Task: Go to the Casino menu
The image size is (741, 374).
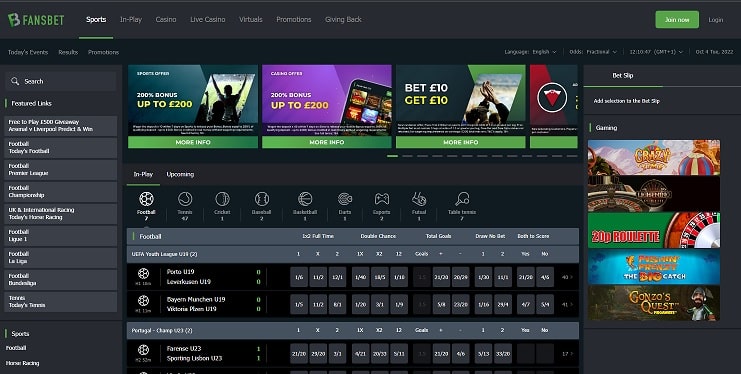Action: point(166,19)
